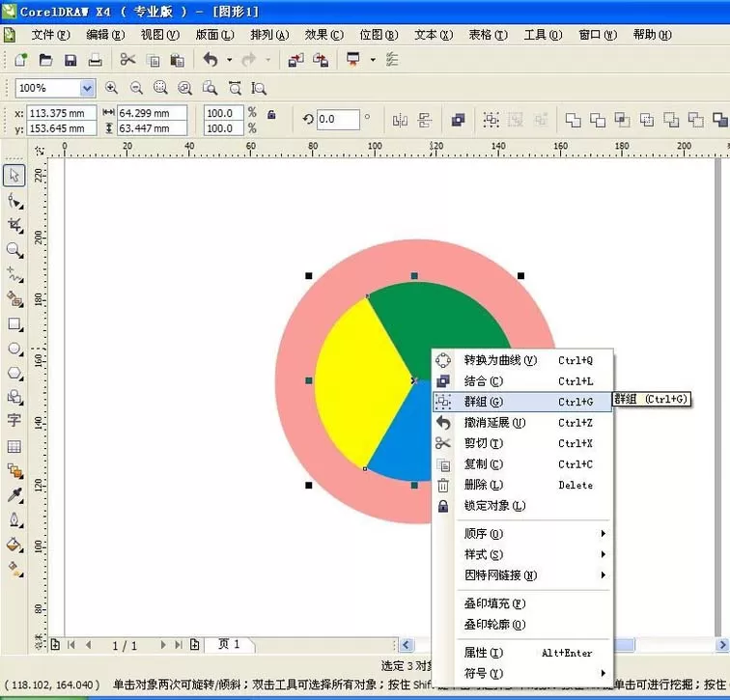Image resolution: width=730 pixels, height=700 pixels.
Task: Click the x position field 113.375 mm
Action: [x=61, y=113]
